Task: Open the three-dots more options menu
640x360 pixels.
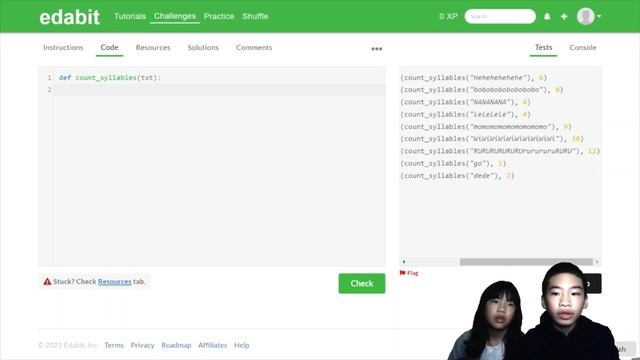Action: pyautogui.click(x=377, y=49)
